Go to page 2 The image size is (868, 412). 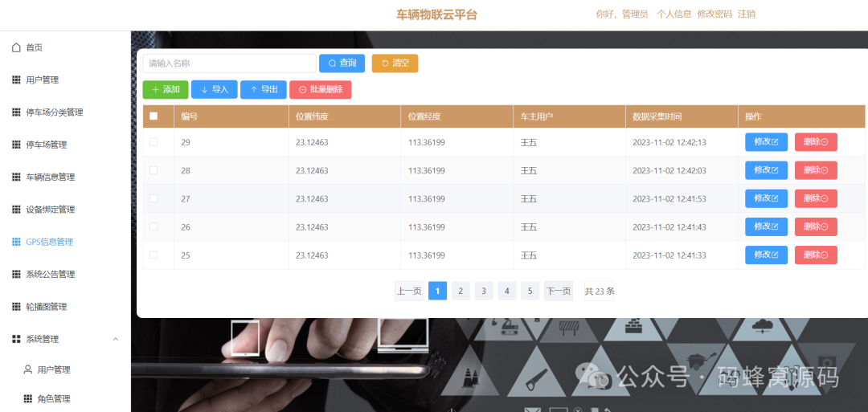(x=461, y=291)
